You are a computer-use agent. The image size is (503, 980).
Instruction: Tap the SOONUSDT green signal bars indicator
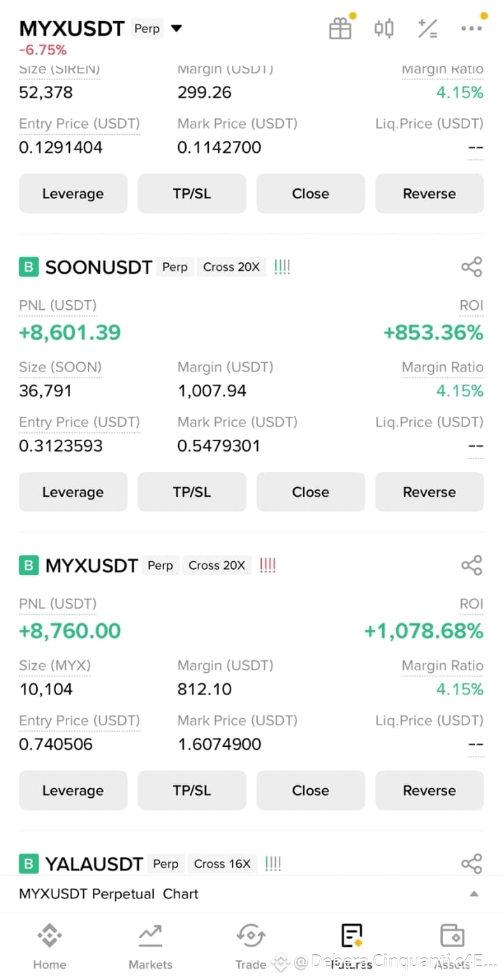(282, 267)
